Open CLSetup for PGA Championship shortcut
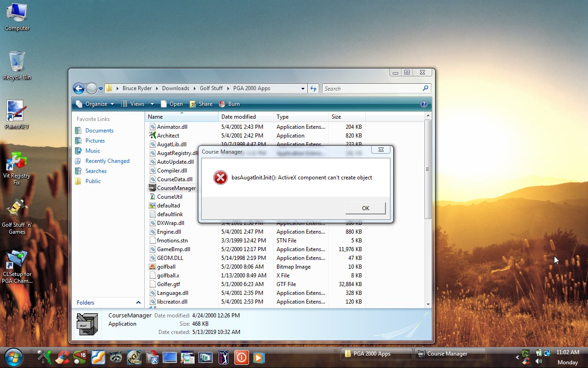 click(x=17, y=267)
